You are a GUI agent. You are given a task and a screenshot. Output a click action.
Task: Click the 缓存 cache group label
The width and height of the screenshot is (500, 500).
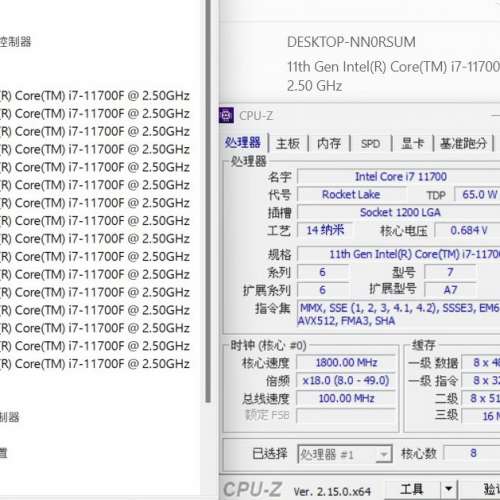(423, 345)
